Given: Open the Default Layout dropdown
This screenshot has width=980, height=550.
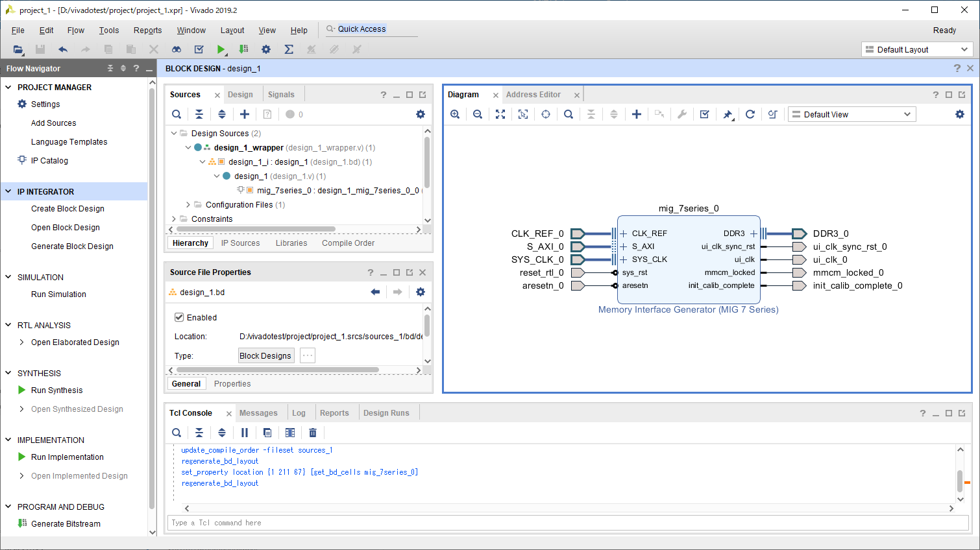Looking at the screenshot, I should tap(916, 49).
